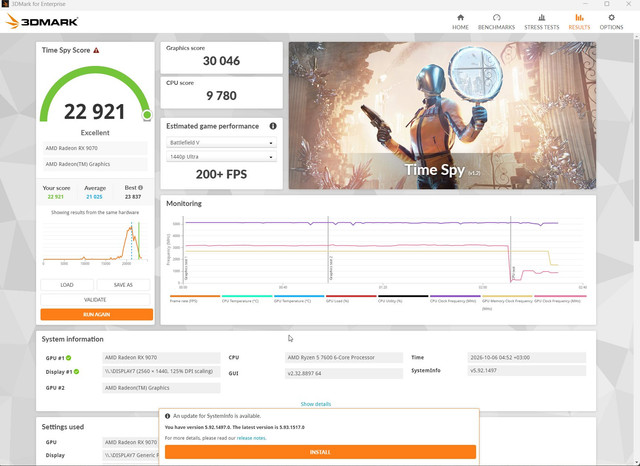The image size is (640, 466).
Task: Open the Options gear icon
Action: click(x=611, y=18)
